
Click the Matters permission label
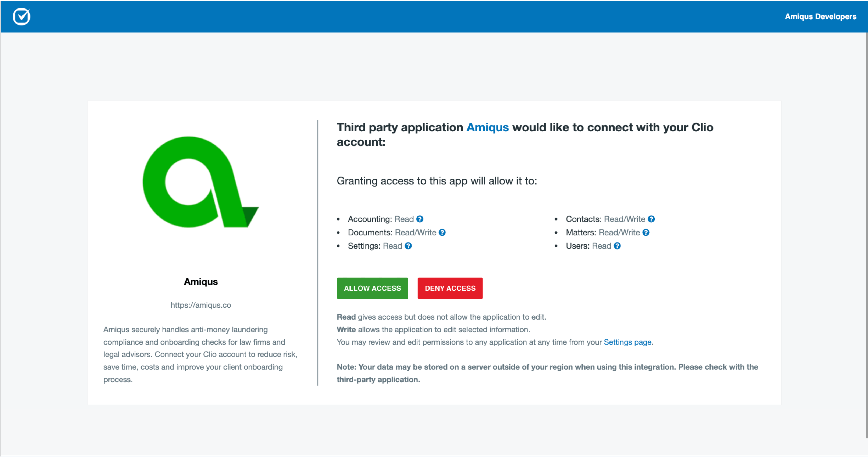[x=581, y=233]
